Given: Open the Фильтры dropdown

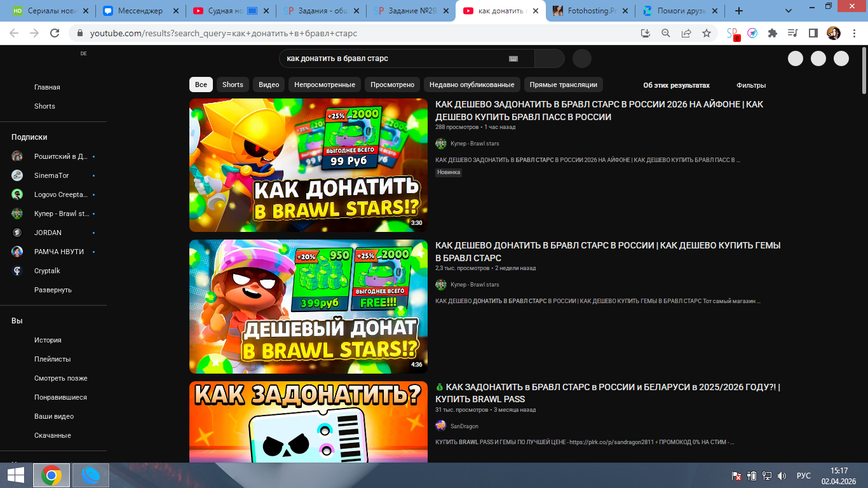Looking at the screenshot, I should tap(751, 85).
